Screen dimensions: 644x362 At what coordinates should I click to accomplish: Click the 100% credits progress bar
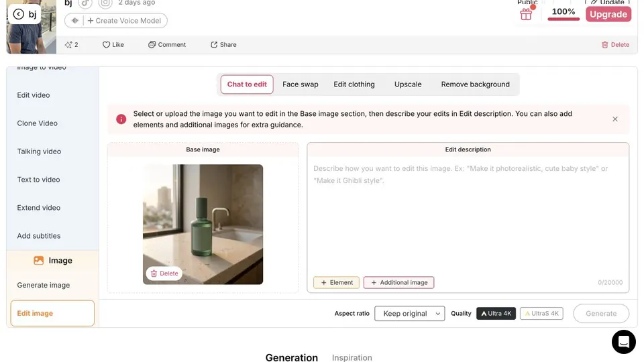coord(563,19)
